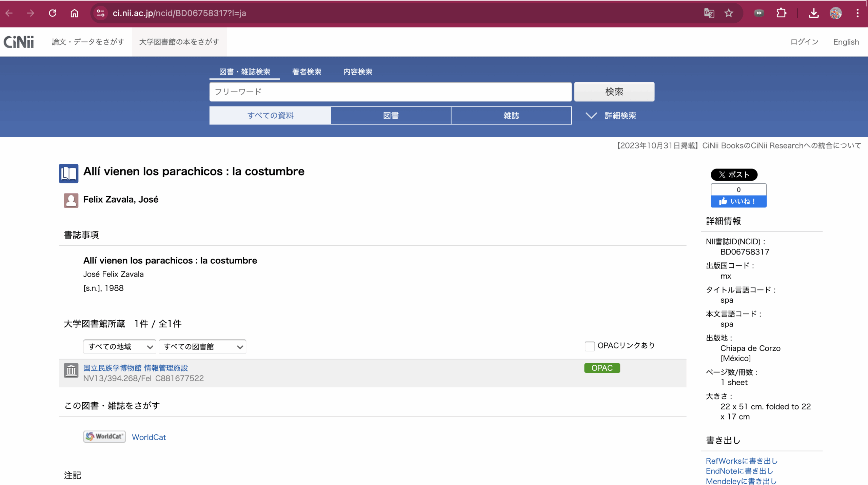The width and height of the screenshot is (868, 485).
Task: Open the browser translate icon
Action: (x=709, y=13)
